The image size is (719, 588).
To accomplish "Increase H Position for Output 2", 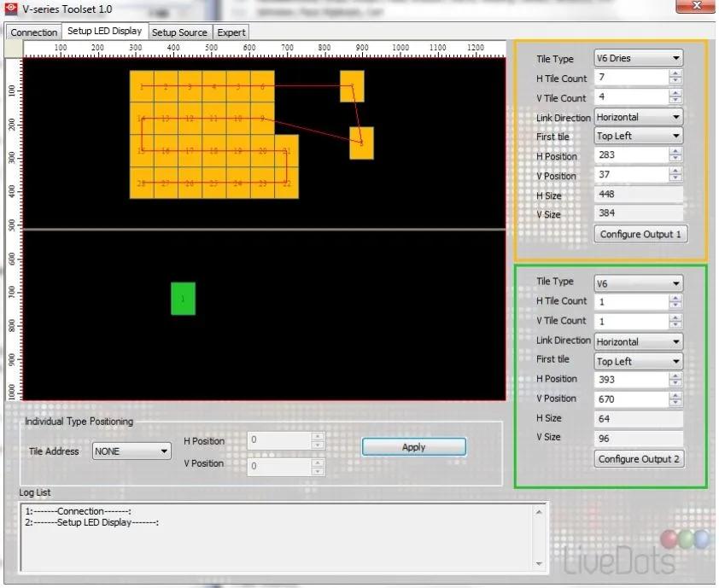I will [x=675, y=375].
